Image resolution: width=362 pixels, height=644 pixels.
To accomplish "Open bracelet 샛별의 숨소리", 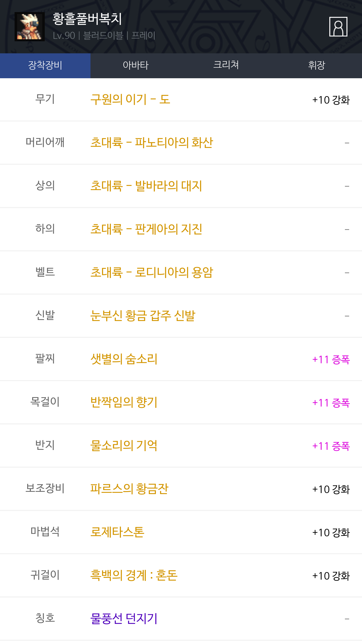I will (x=124, y=359).
